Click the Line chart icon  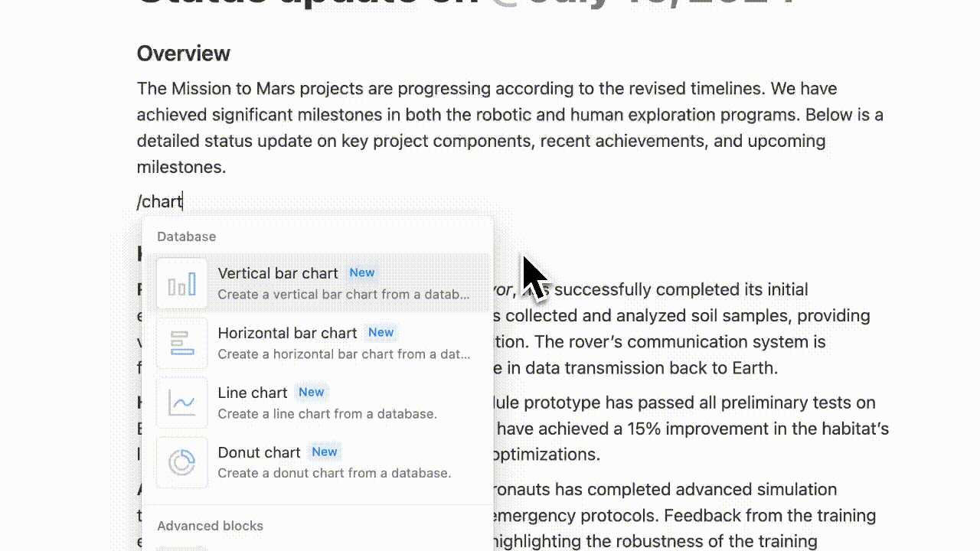coord(182,403)
